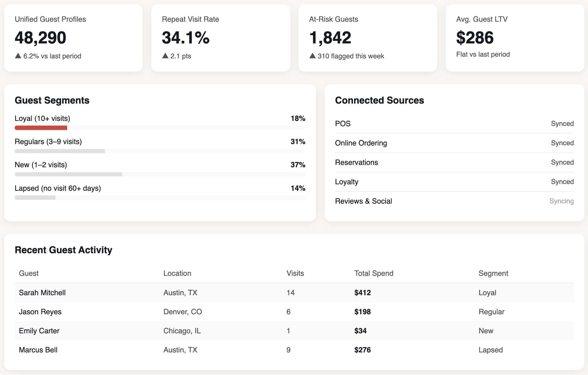
Task: Click Austin, TX in Sarah Mitchell's row
Action: [x=180, y=293]
